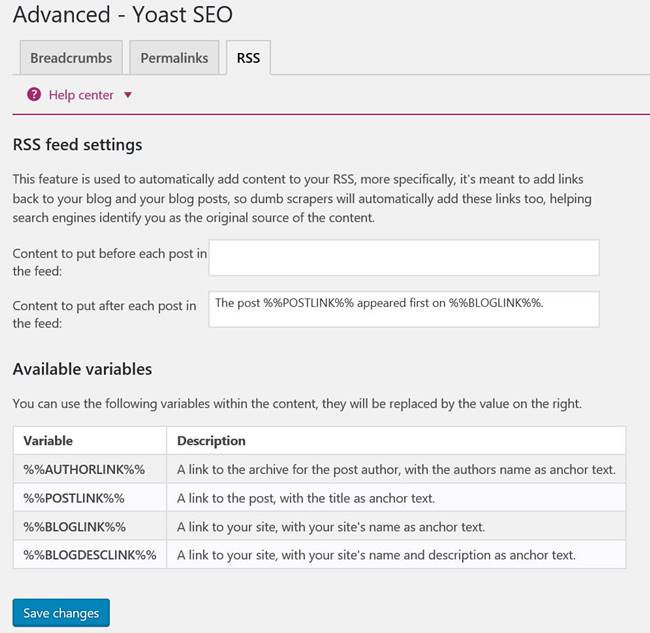Click the %%POSTLINK%% variable cell
This screenshot has width=650, height=633.
coord(90,498)
